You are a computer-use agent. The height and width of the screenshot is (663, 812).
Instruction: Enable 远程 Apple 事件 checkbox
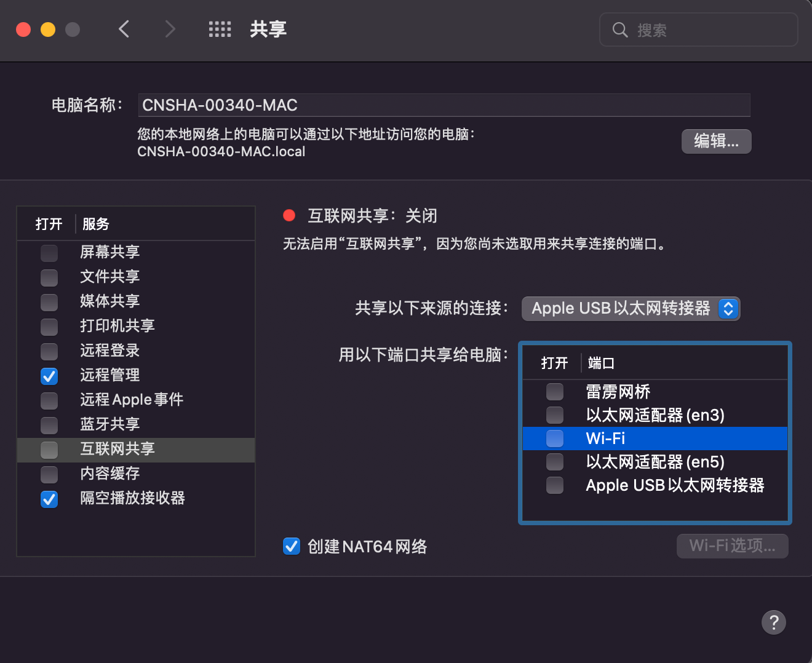coord(49,400)
